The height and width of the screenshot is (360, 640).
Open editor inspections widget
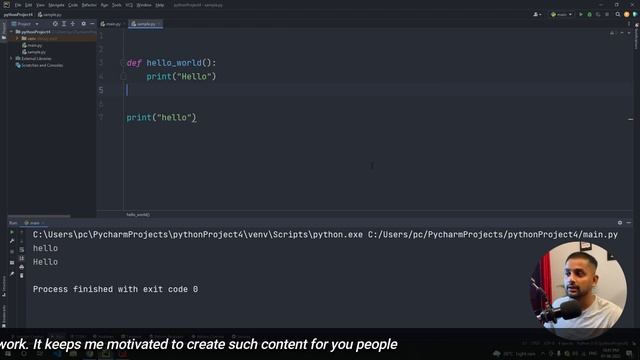click(x=612, y=33)
